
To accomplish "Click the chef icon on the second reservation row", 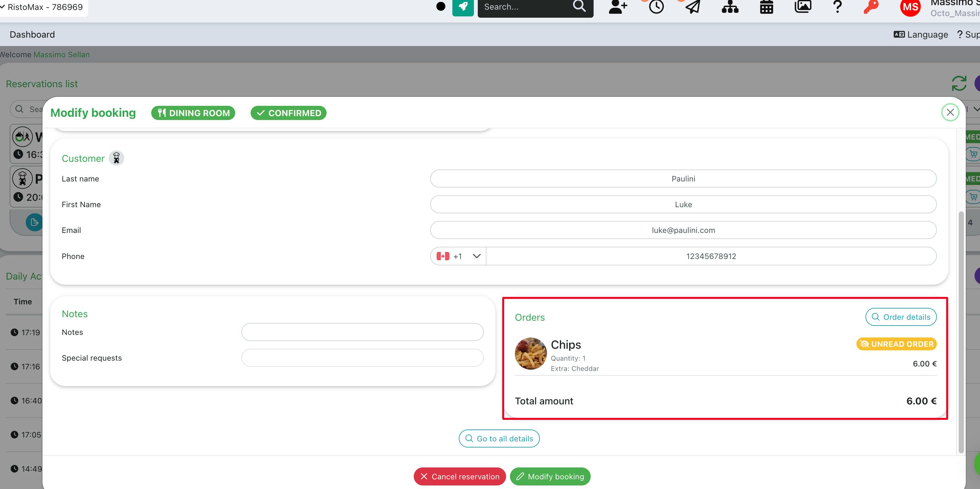I will coord(23,178).
